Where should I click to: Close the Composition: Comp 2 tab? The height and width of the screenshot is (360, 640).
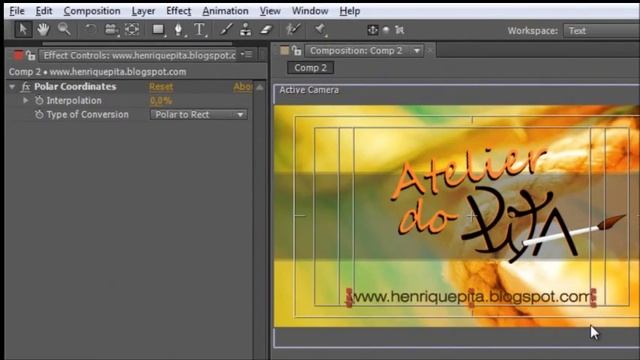429,51
